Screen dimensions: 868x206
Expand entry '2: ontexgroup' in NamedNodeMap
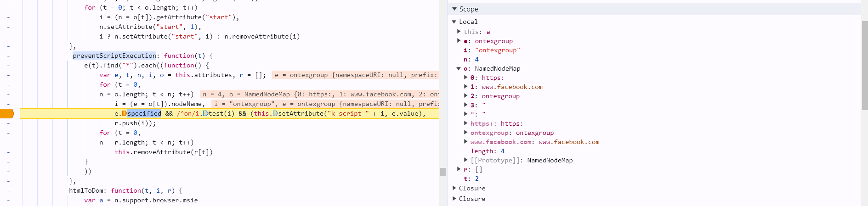(465, 96)
